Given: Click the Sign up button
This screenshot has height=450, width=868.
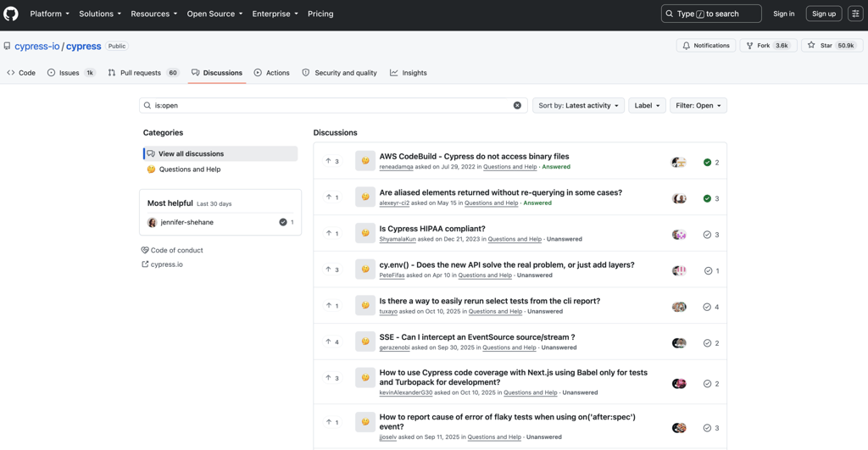Looking at the screenshot, I should 824,14.
